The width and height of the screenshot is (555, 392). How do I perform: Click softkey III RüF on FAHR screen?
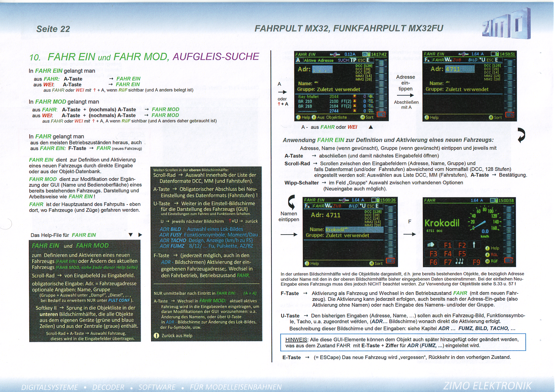click(492, 261)
